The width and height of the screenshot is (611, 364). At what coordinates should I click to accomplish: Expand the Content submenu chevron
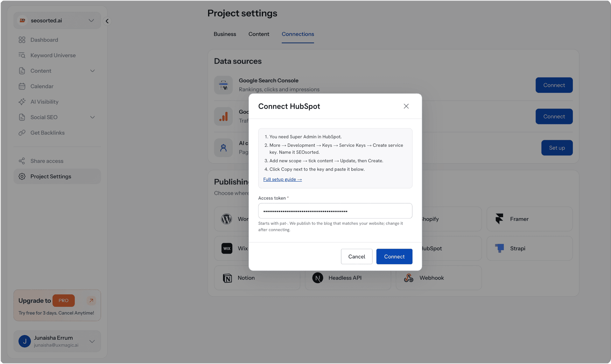tap(92, 71)
